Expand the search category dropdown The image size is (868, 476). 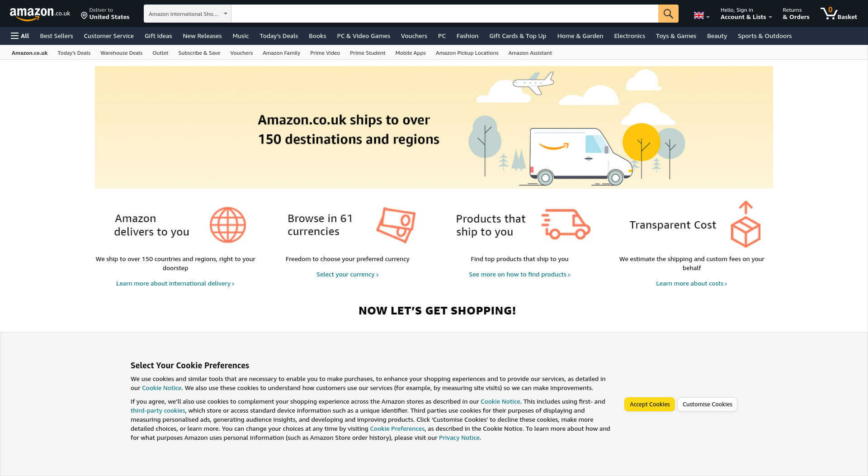tap(187, 14)
